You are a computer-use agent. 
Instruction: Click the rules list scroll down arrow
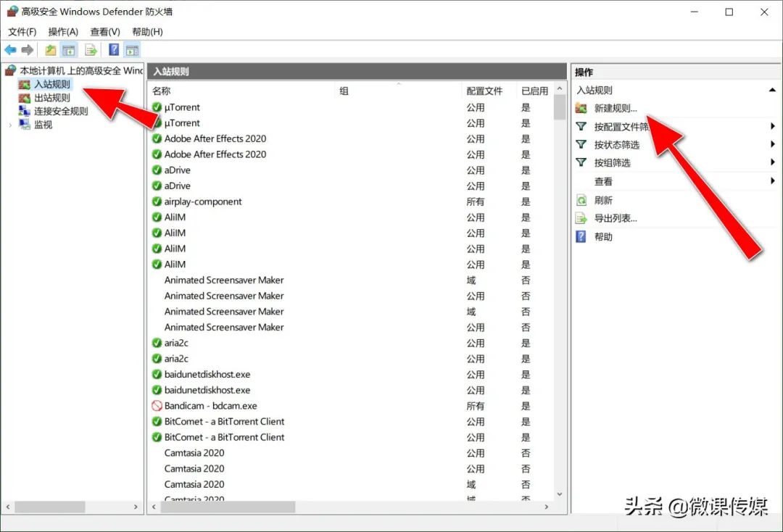559,494
